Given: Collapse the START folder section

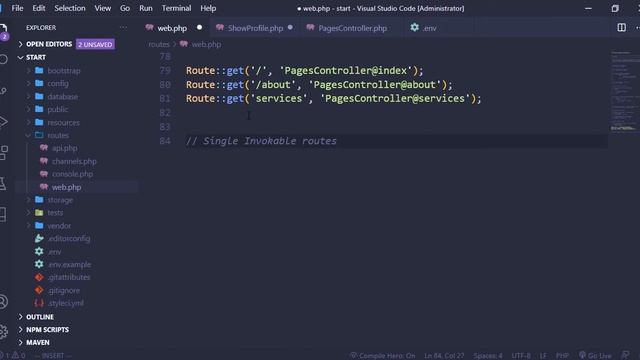Looking at the screenshot, I should point(36,57).
